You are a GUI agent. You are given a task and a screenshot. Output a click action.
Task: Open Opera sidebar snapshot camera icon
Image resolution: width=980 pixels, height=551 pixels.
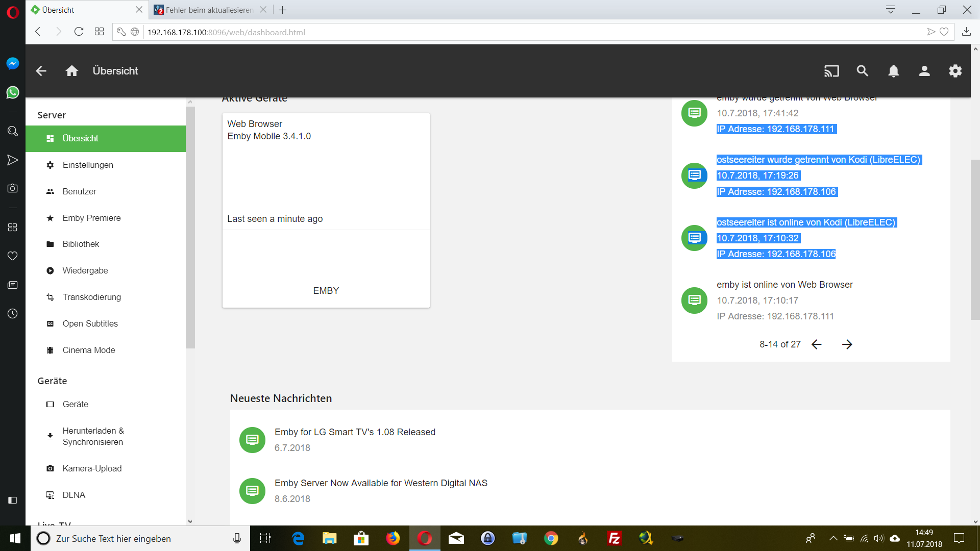(13, 188)
